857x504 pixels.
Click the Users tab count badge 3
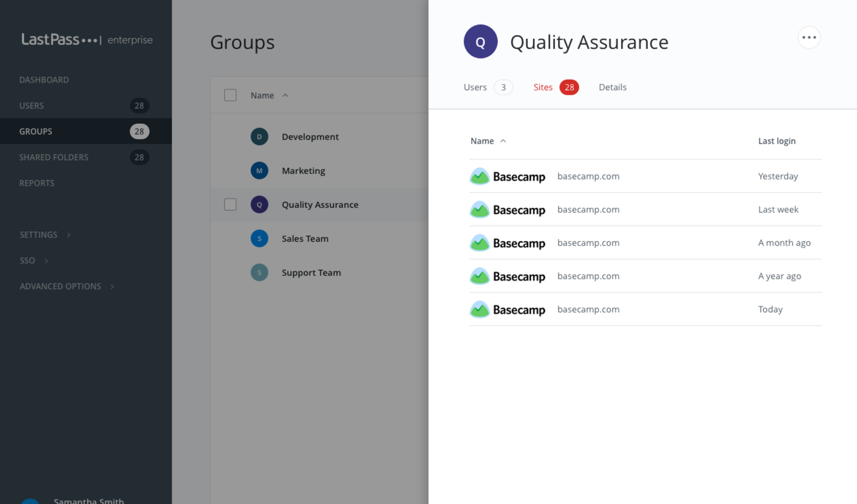tap(503, 87)
